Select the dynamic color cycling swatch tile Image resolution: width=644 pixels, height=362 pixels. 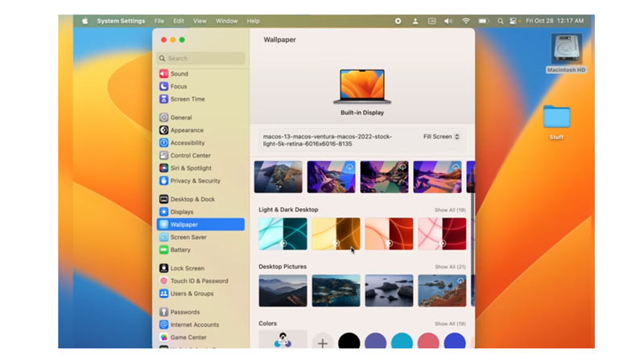click(x=283, y=339)
